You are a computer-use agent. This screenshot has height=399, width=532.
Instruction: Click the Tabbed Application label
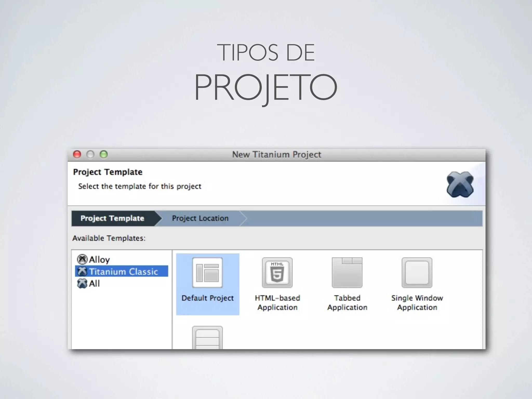[x=347, y=303]
